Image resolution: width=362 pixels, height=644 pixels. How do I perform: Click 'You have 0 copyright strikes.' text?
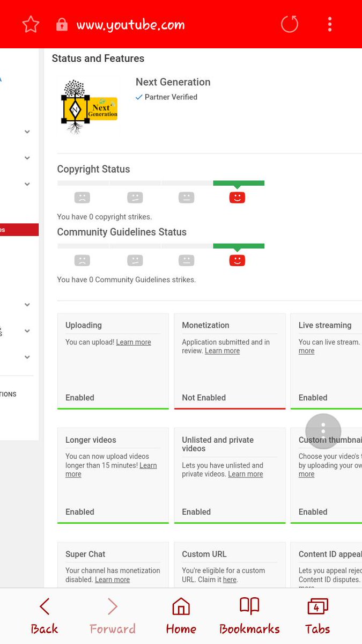point(105,217)
